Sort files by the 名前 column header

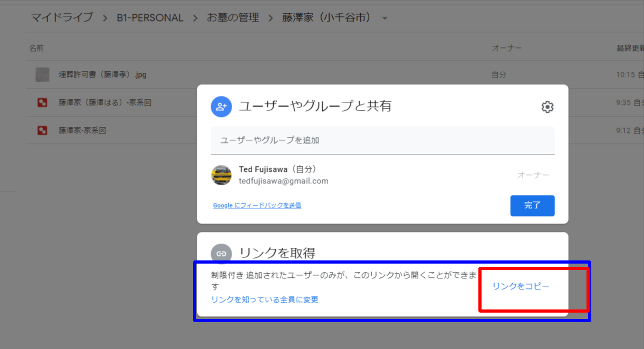point(36,47)
